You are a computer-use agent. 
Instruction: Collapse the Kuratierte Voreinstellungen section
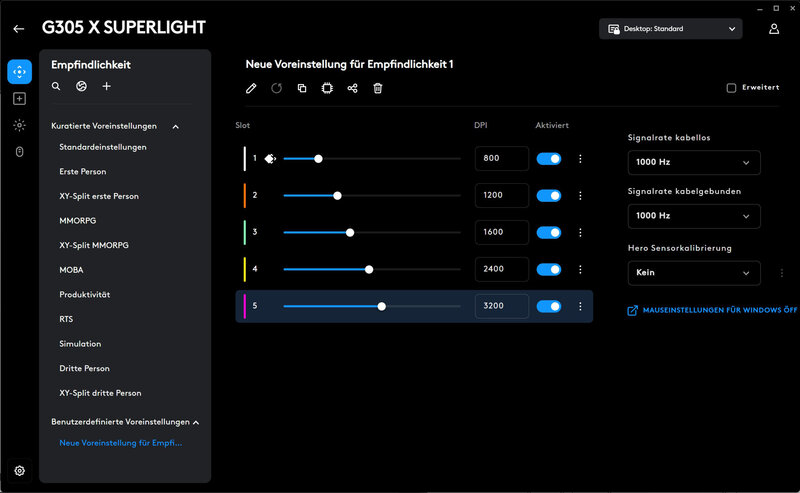(176, 127)
